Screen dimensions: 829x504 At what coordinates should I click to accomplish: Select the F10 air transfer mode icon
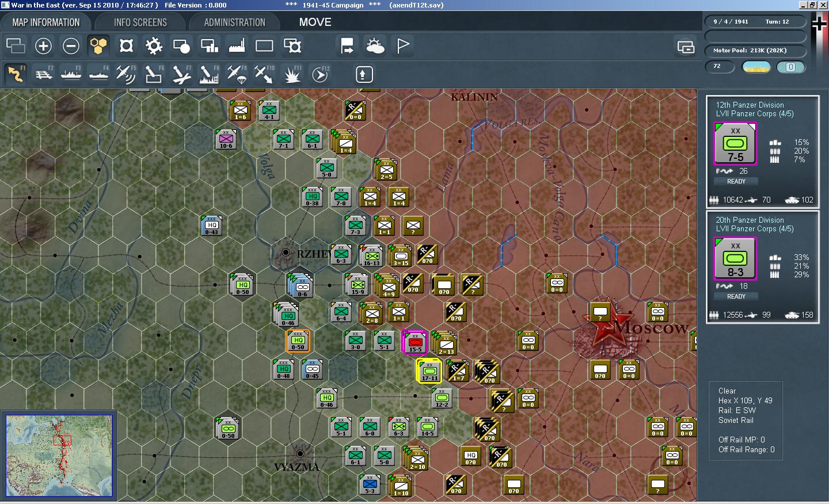click(x=264, y=74)
